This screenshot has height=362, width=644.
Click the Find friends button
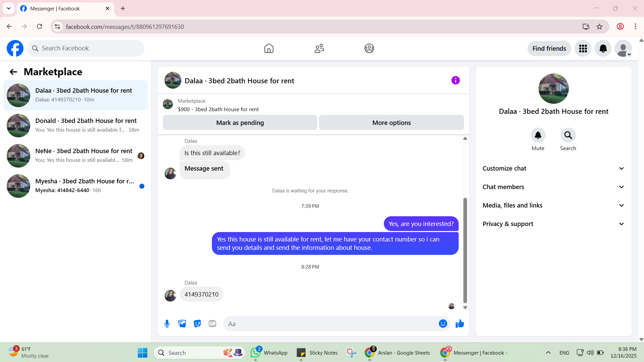[549, 48]
